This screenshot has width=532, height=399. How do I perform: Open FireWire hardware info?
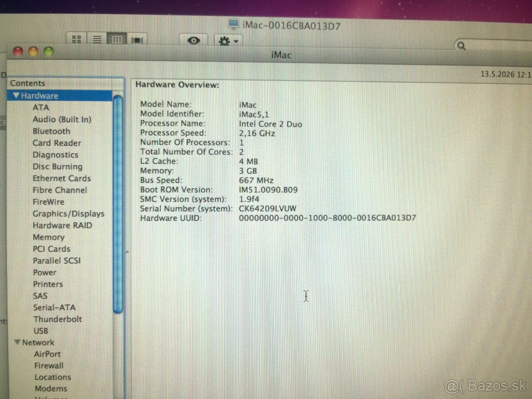(48, 202)
